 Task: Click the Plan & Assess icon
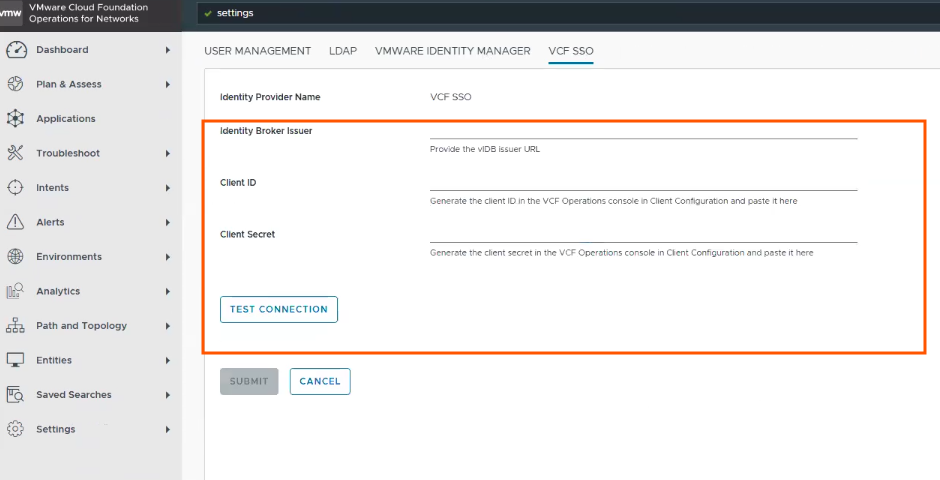(15, 84)
